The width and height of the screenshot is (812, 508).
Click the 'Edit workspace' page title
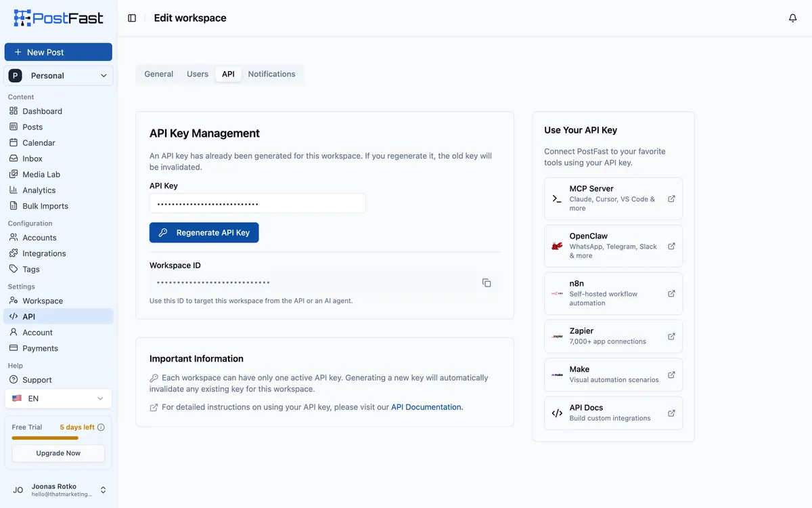190,18
